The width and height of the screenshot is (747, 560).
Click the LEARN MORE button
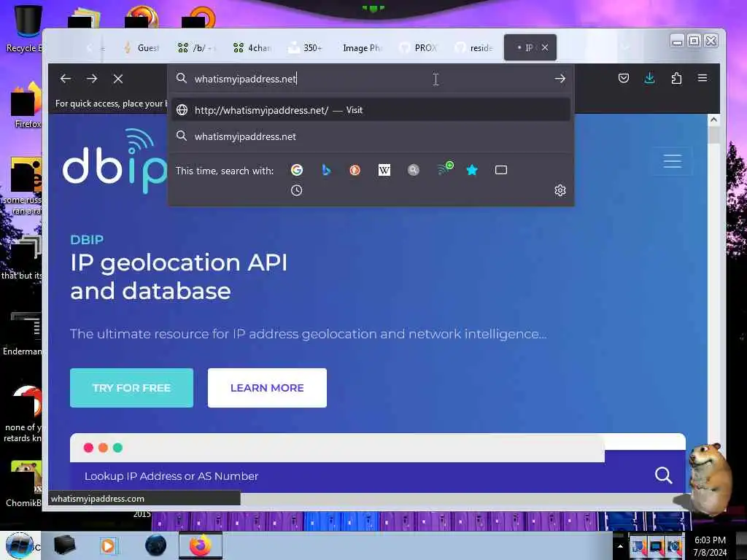pos(267,388)
